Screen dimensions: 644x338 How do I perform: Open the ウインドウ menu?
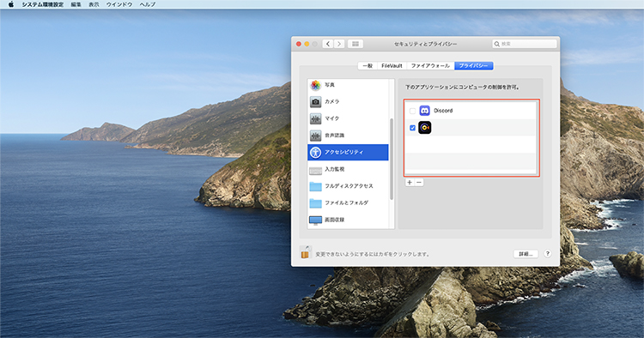pyautogui.click(x=119, y=4)
